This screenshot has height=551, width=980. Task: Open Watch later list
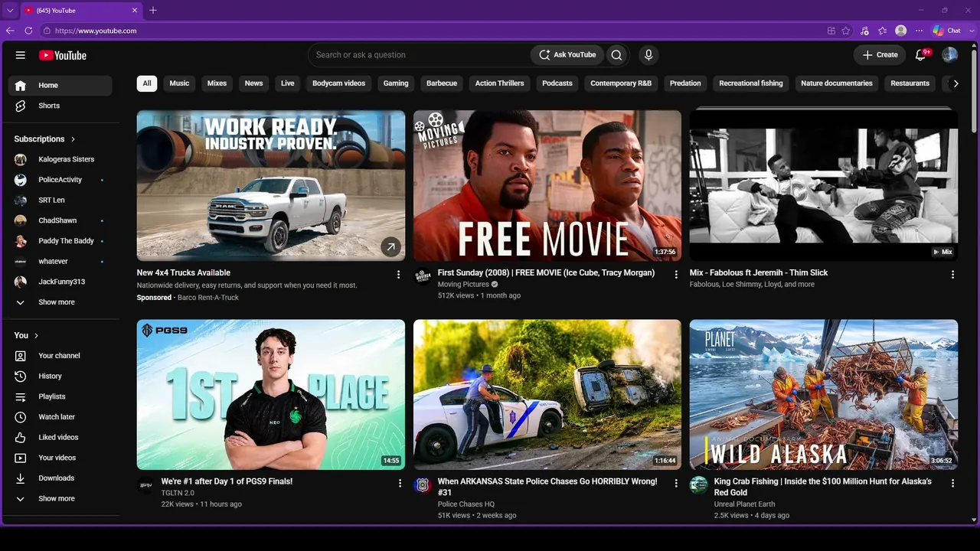point(60,417)
